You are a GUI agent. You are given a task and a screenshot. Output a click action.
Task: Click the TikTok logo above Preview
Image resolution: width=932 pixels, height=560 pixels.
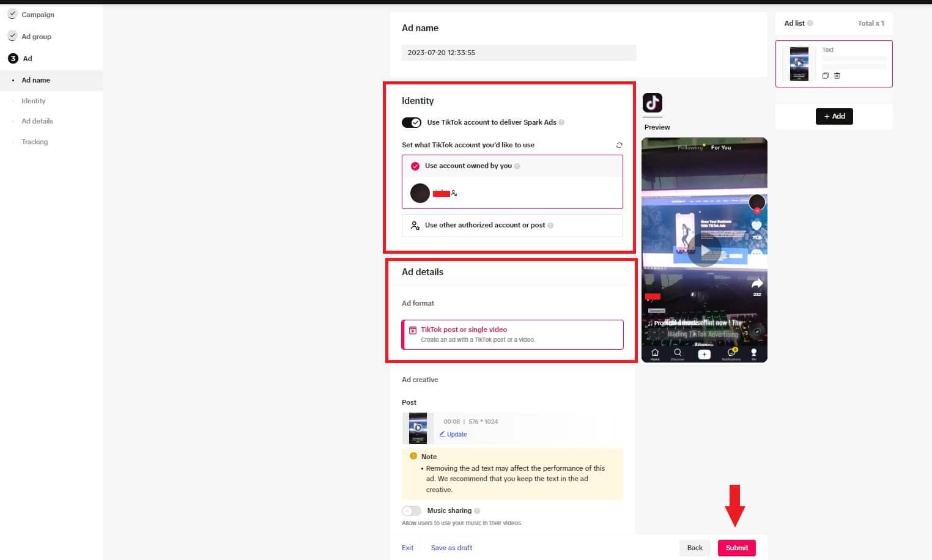click(652, 103)
